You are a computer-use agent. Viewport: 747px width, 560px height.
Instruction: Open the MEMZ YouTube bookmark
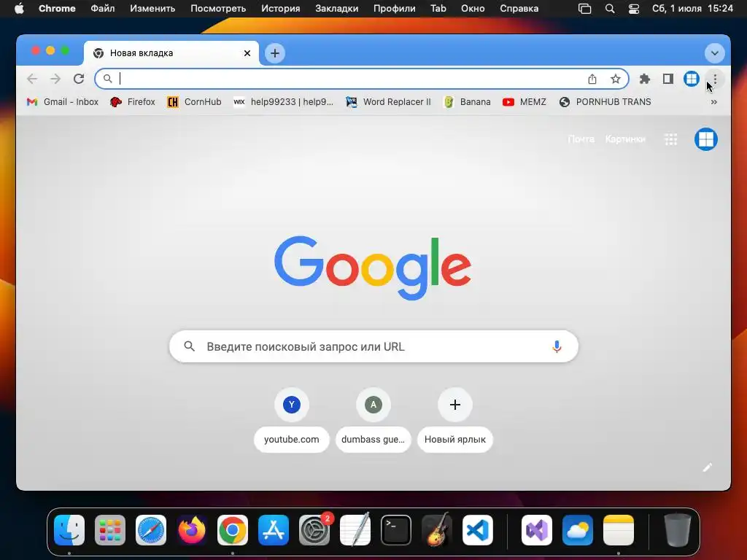(524, 102)
